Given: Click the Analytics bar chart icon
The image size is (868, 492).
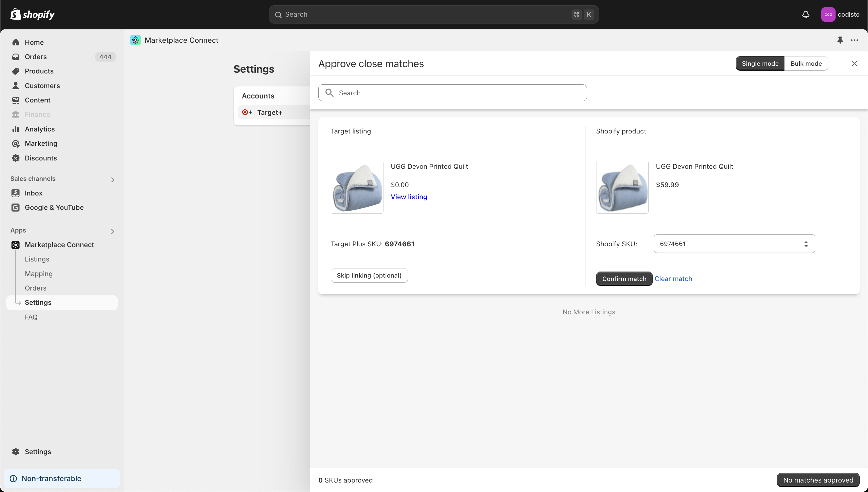Looking at the screenshot, I should pos(15,129).
